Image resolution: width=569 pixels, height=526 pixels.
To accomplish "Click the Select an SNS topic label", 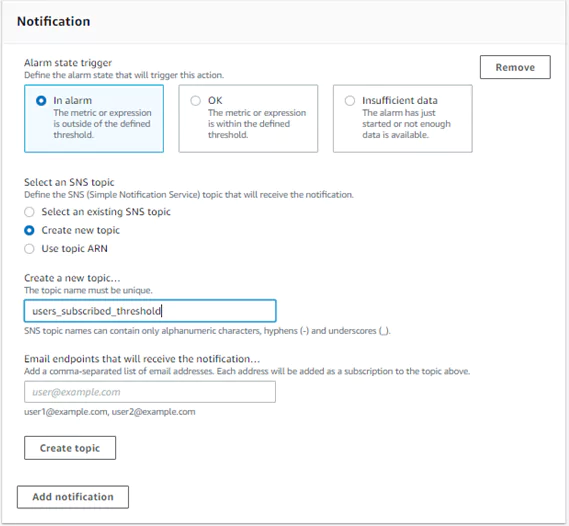I will pyautogui.click(x=69, y=182).
